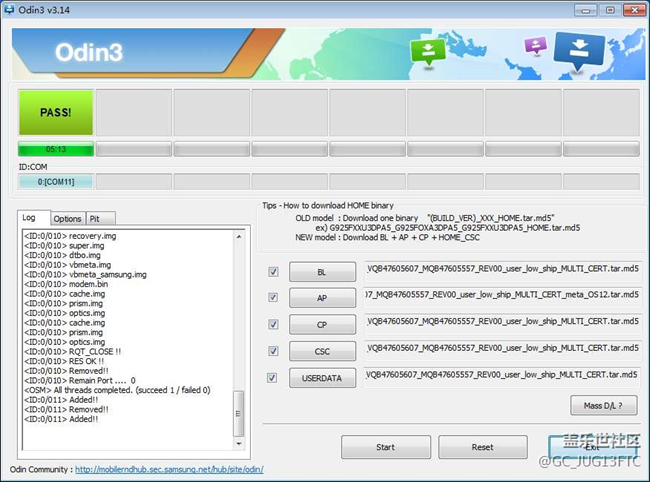Start the firmware flash

(x=386, y=447)
